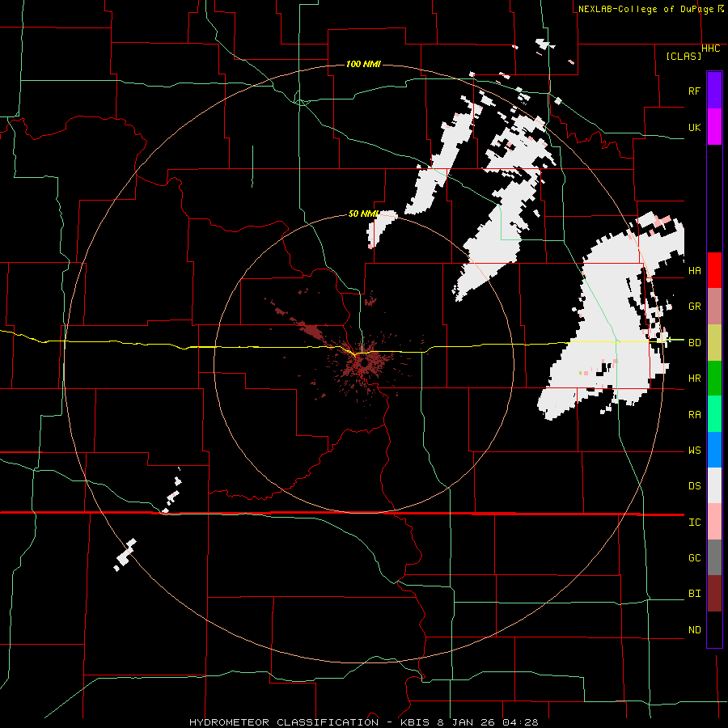
Task: Select the IC pink legend swatch
Action: click(714, 522)
